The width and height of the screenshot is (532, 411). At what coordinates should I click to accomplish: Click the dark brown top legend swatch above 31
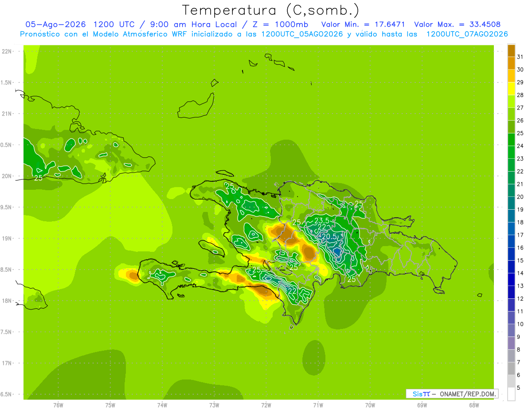[511, 50]
